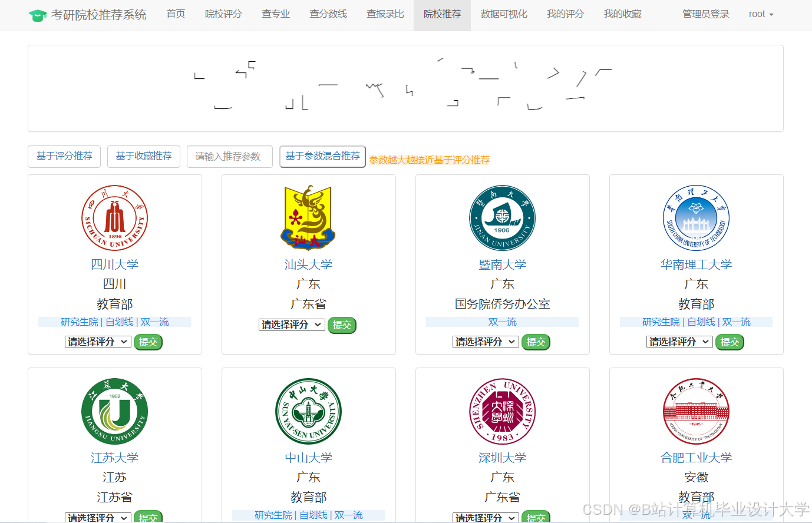Click the Sichuan University emblem

(x=114, y=218)
